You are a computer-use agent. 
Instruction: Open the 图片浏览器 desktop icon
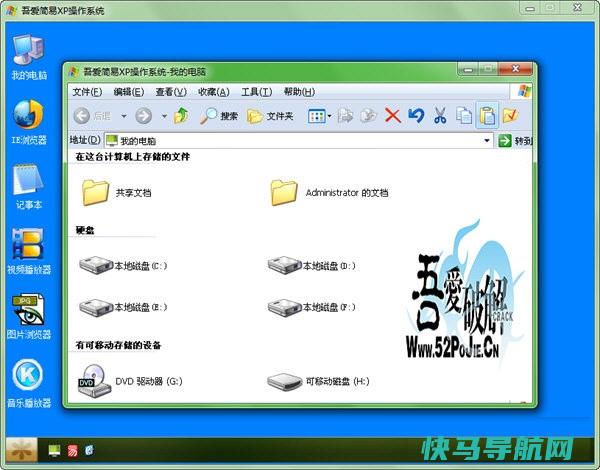tap(29, 316)
